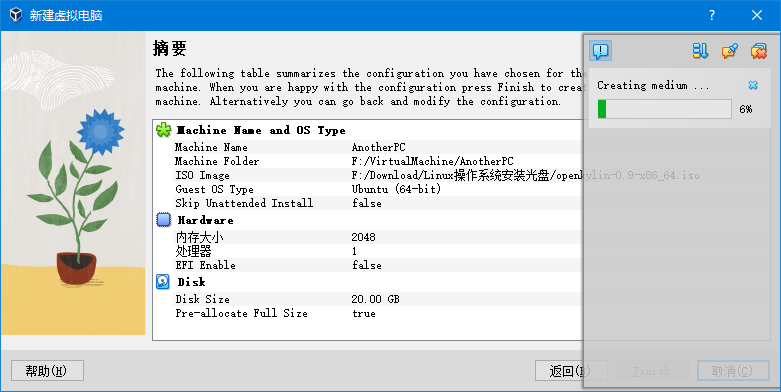This screenshot has width=781, height=392.
Task: Select the Hardware section header
Action: (205, 220)
